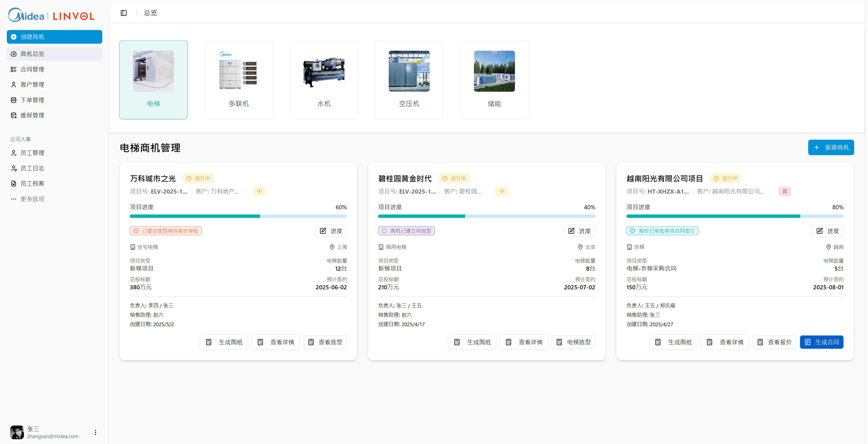
Task: Click the 张三 user avatar
Action: (x=17, y=433)
